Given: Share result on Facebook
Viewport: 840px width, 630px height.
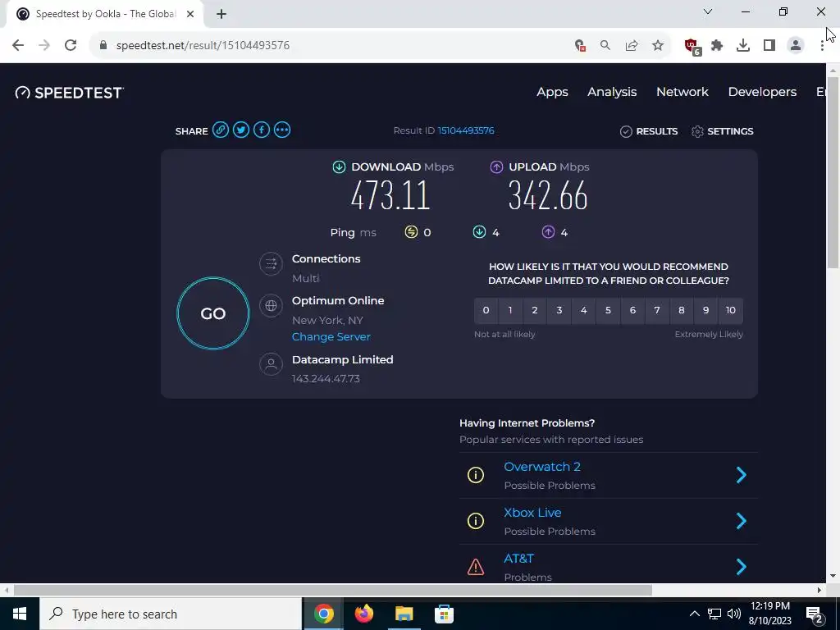Looking at the screenshot, I should (x=262, y=130).
